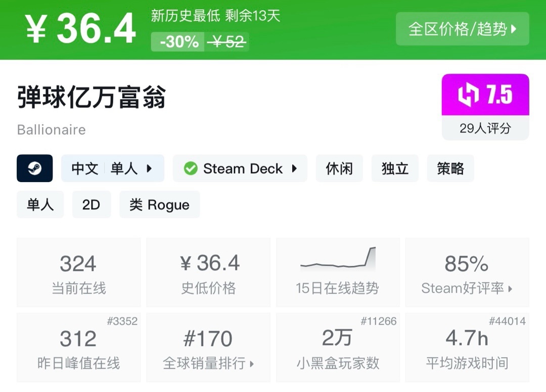Click the Heybox score logo icon
546x392 pixels.
coord(468,96)
